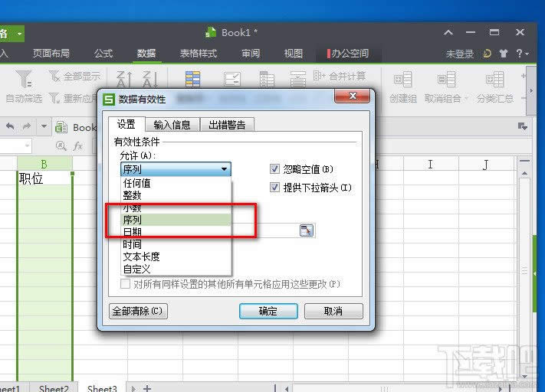This screenshot has width=545, height=392.
Task: Open the 公式 ribbon tab
Action: coord(103,53)
